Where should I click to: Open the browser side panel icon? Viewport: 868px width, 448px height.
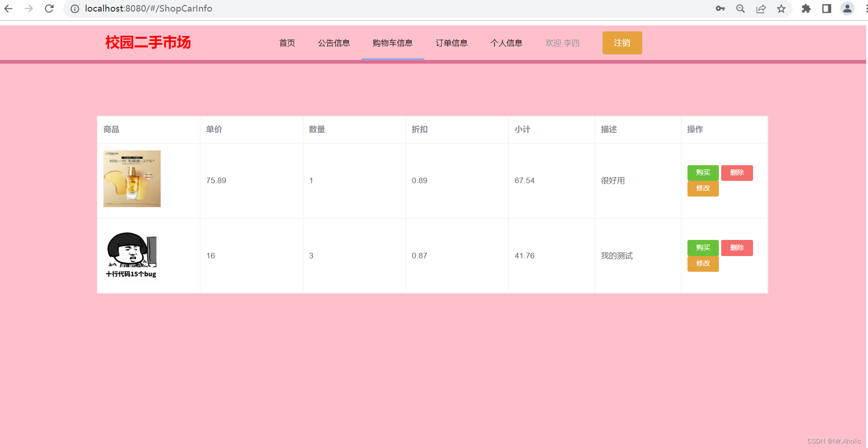pos(826,8)
